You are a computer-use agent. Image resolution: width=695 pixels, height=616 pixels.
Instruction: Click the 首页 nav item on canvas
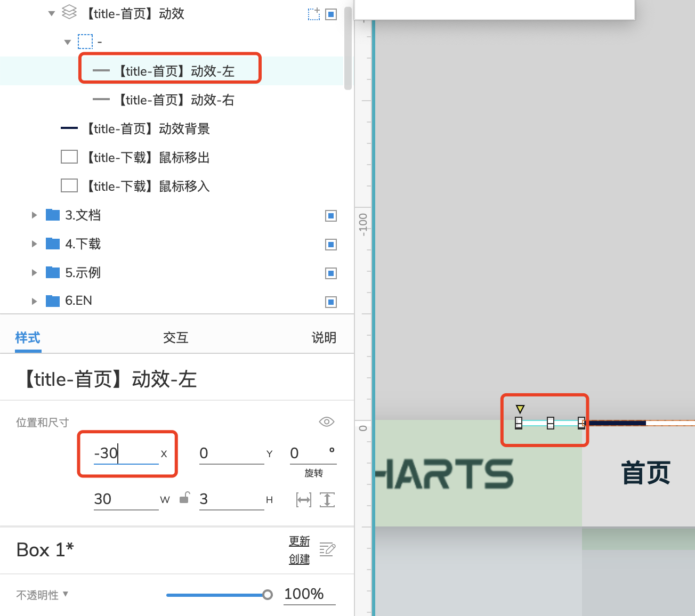645,473
